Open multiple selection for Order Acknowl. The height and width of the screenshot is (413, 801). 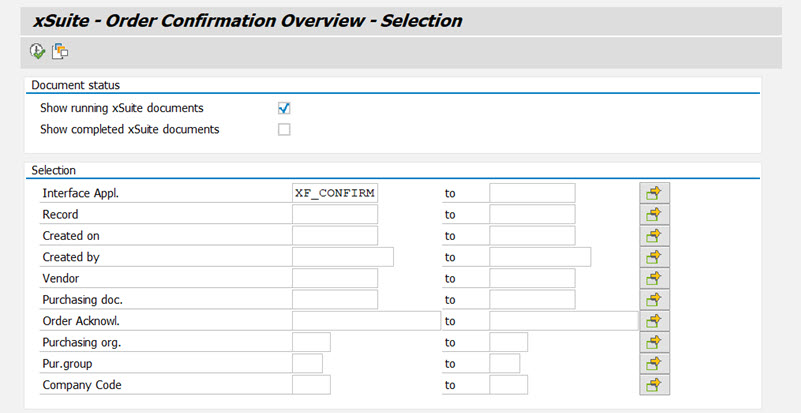[x=654, y=321]
